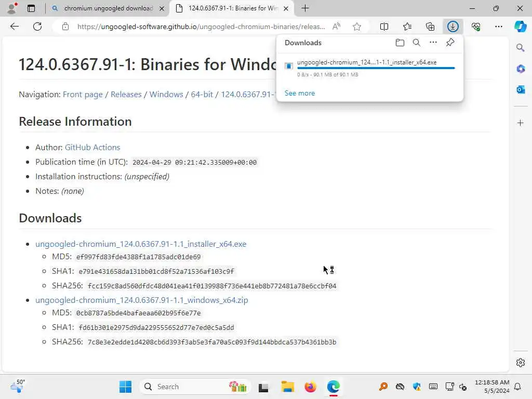The height and width of the screenshot is (399, 532).
Task: Launch Firefox from the taskbar
Action: (311, 387)
